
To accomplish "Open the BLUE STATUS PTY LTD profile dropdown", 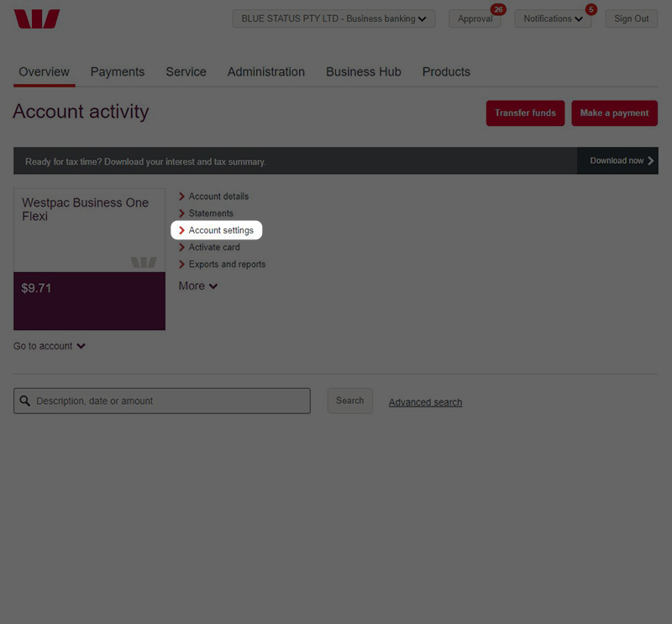I will (x=333, y=18).
